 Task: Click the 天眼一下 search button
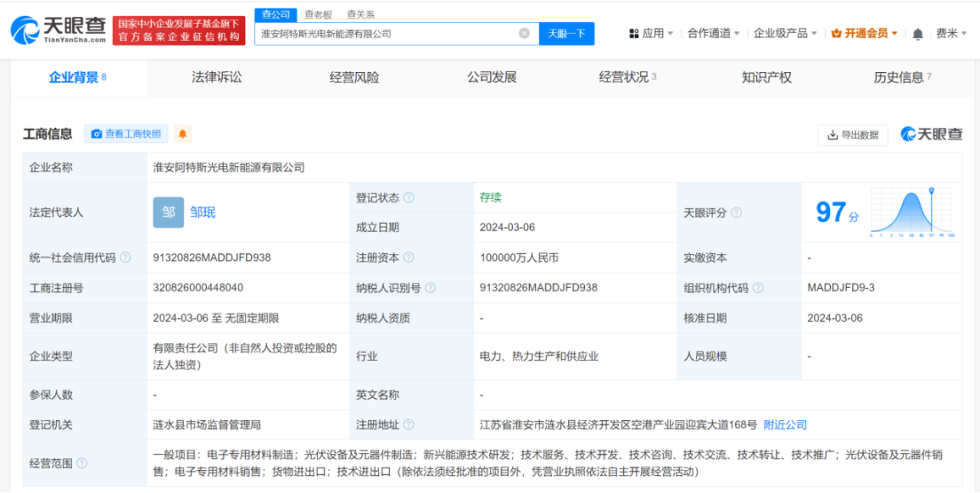(566, 34)
